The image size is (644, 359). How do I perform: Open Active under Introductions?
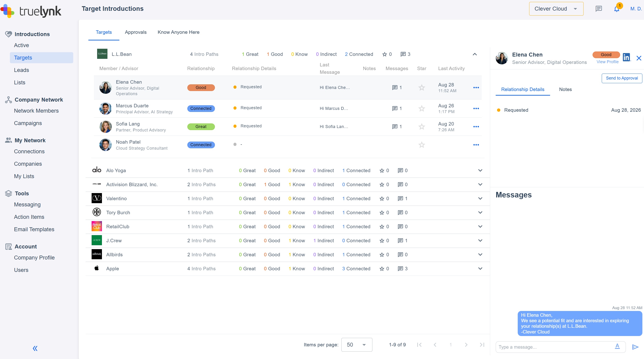[22, 45]
